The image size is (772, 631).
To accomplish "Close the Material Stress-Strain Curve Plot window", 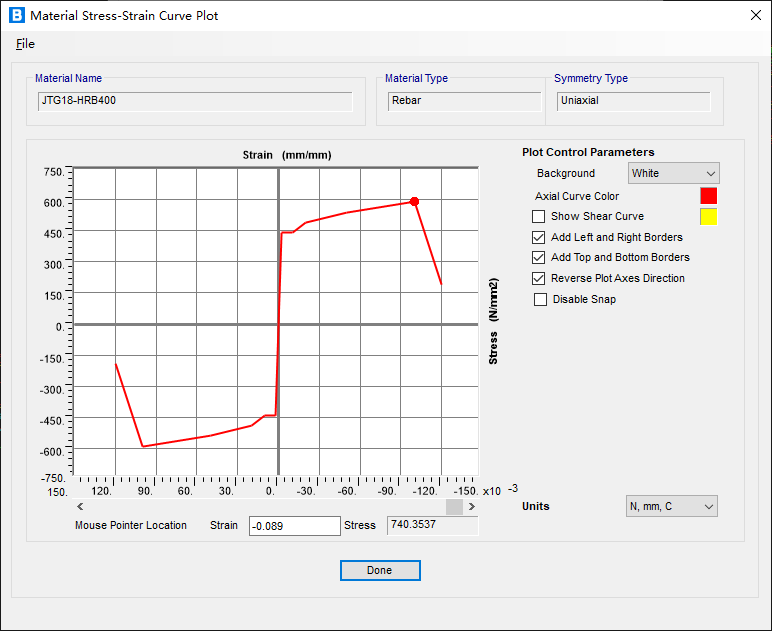I will 756,15.
